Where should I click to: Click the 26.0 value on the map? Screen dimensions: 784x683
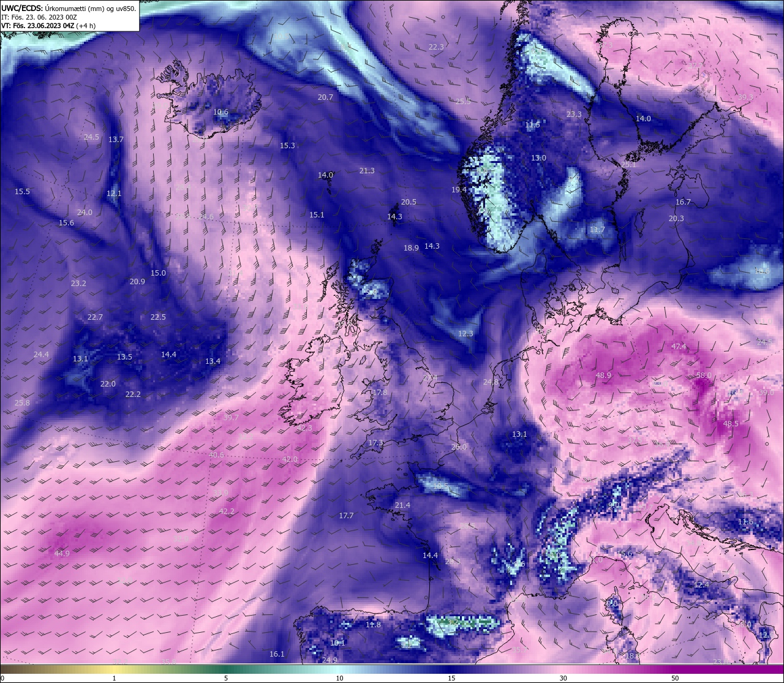[x=459, y=447]
